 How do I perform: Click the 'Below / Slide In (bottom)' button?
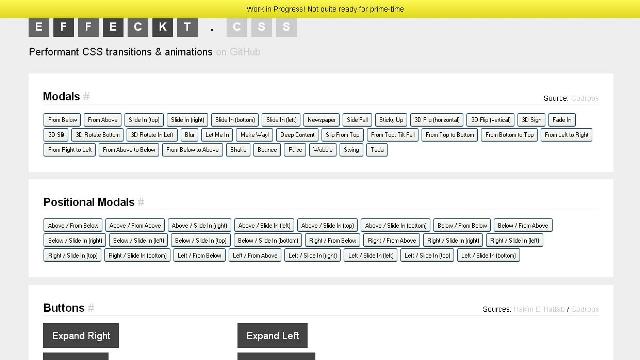[x=268, y=240]
